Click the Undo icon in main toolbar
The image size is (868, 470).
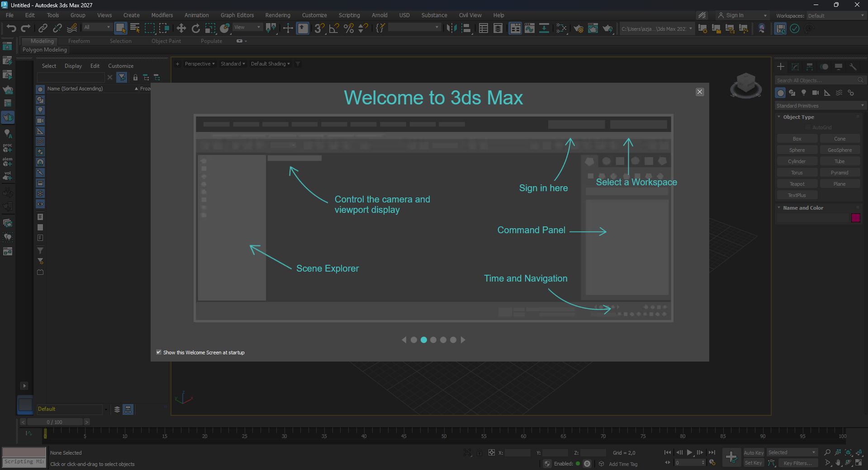[x=11, y=28]
